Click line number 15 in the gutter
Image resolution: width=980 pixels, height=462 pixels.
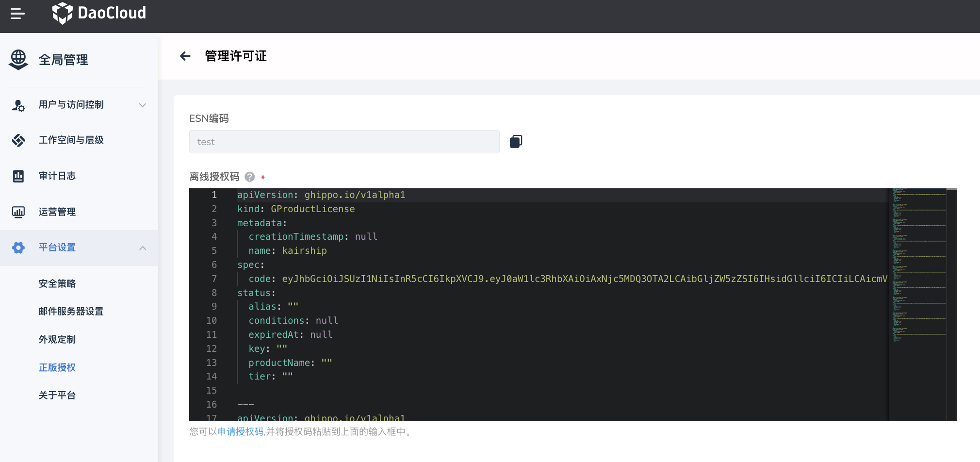point(212,391)
